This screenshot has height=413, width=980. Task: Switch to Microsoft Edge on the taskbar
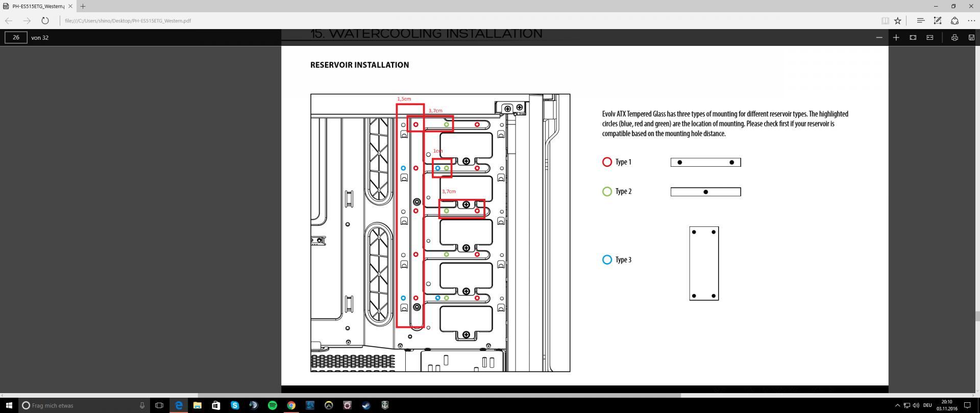[x=179, y=405]
